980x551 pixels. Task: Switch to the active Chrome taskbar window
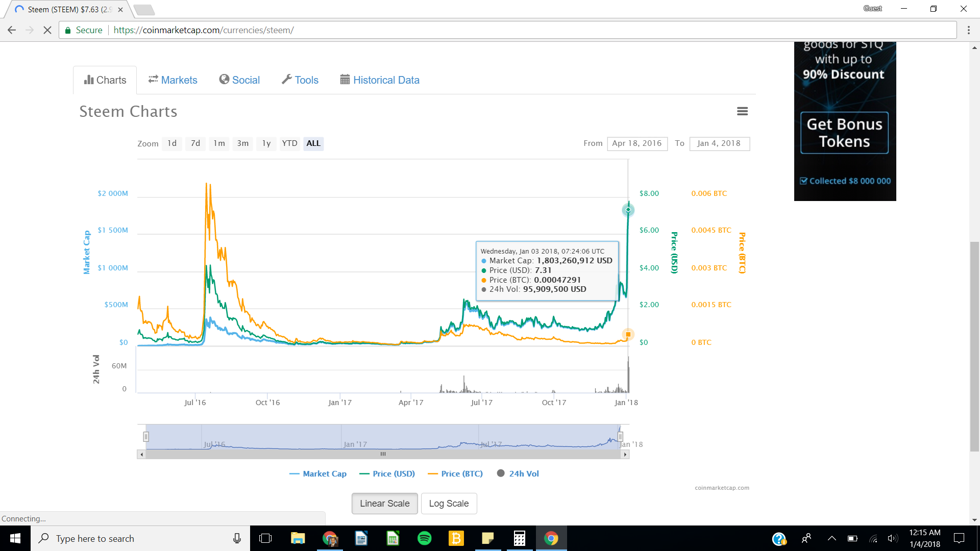(x=551, y=538)
